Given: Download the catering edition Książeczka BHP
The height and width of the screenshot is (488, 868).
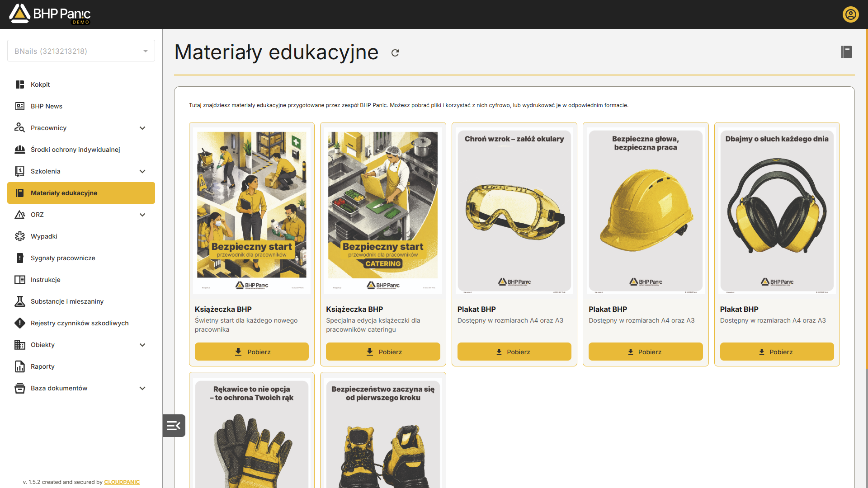Looking at the screenshot, I should point(383,352).
